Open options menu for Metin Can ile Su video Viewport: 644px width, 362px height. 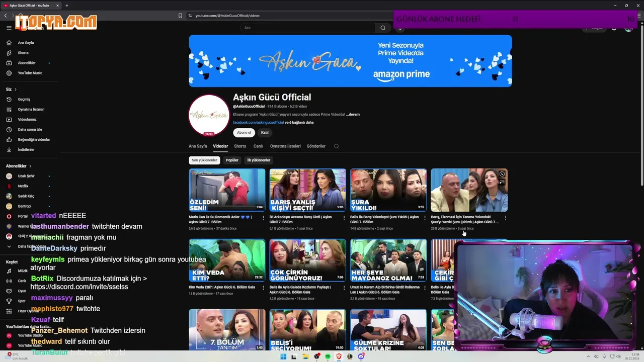263,218
